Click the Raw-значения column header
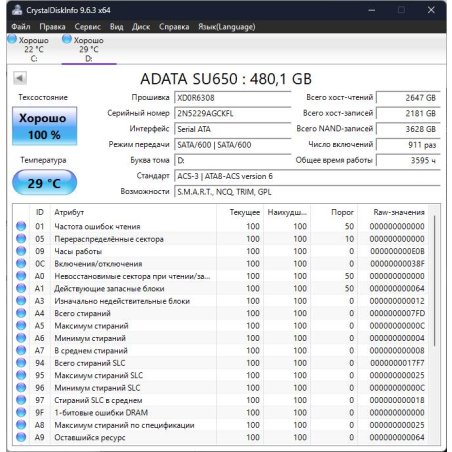 click(393, 212)
